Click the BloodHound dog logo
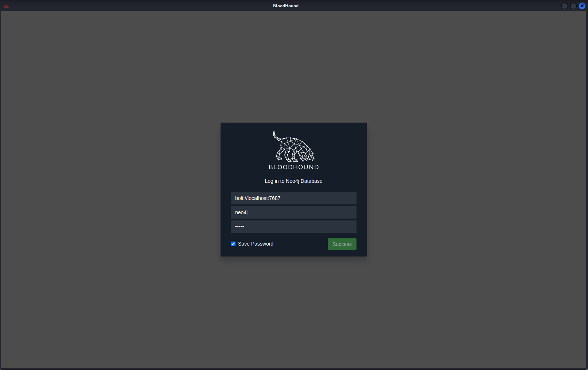The image size is (588, 370). click(294, 146)
